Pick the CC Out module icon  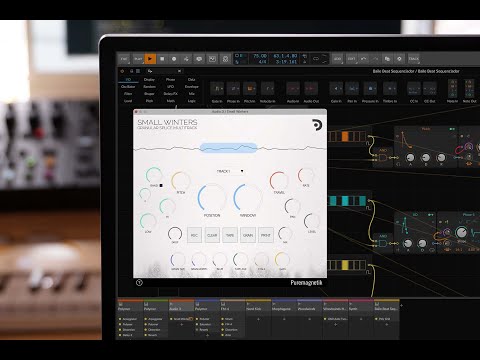point(430,89)
